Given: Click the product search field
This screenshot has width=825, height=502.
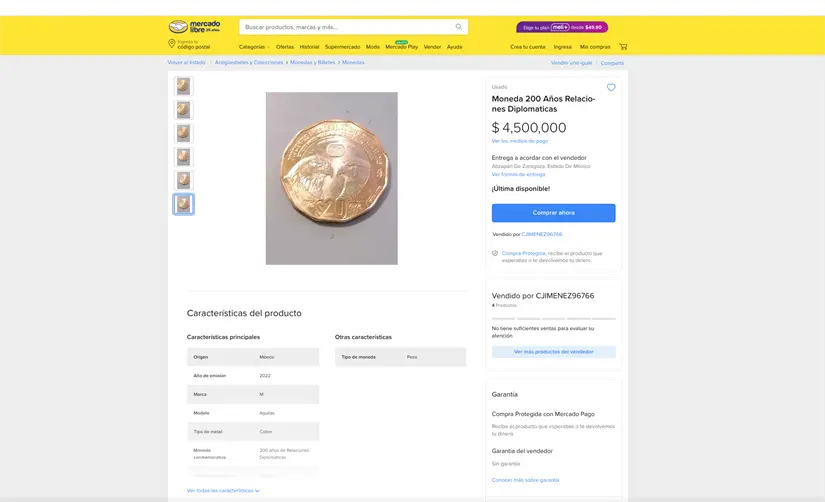Looking at the screenshot, I should point(345,27).
